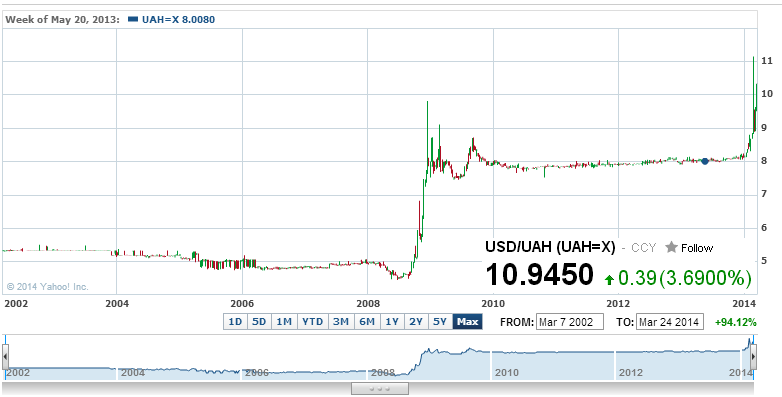
Task: Click the Week of May 20, 2013 label
Action: point(62,20)
